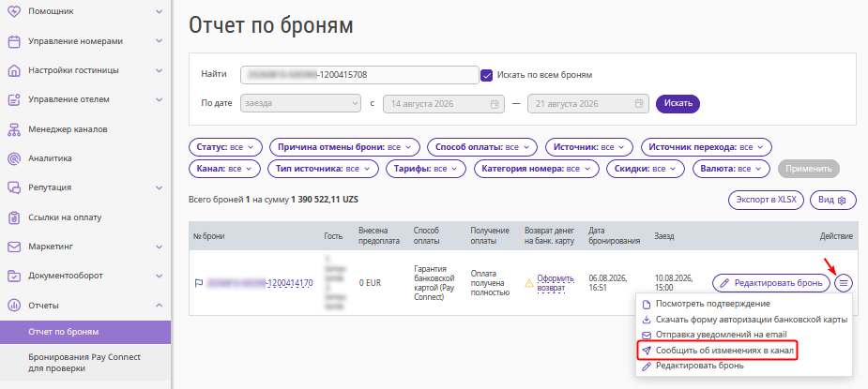The image size is (868, 389).
Task: Expand the Помощник sidebar section
Action: pos(160,11)
